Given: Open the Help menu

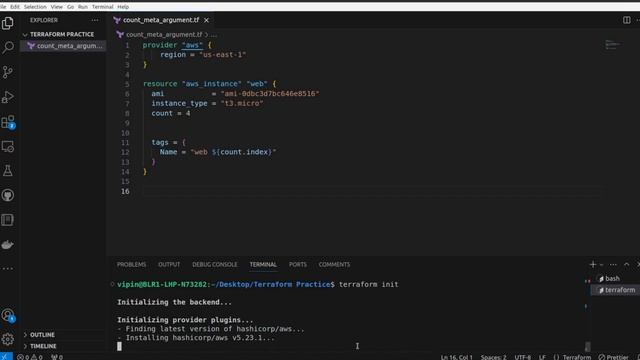Looking at the screenshot, I should tap(123, 7).
